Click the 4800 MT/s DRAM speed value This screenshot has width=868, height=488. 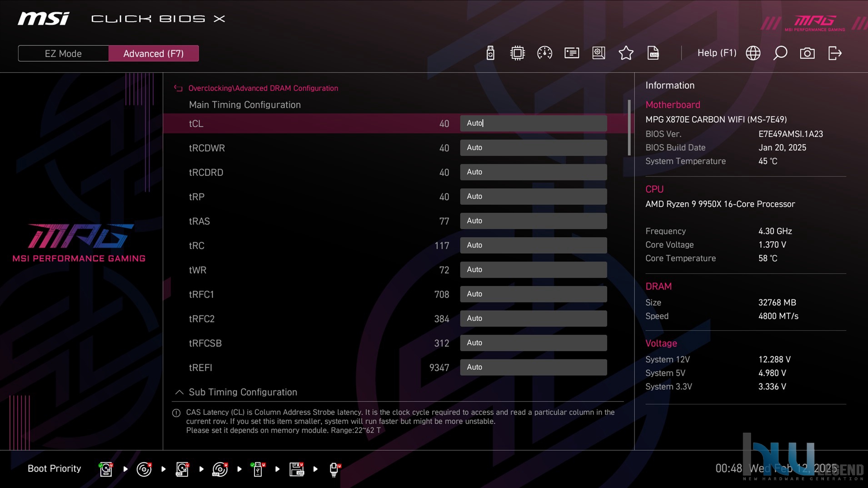778,316
